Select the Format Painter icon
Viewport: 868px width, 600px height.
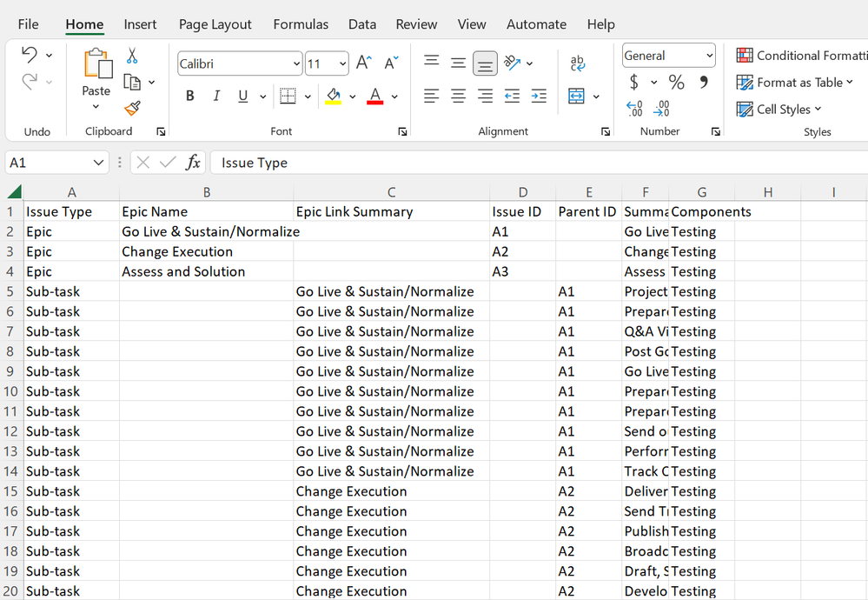tap(132, 109)
